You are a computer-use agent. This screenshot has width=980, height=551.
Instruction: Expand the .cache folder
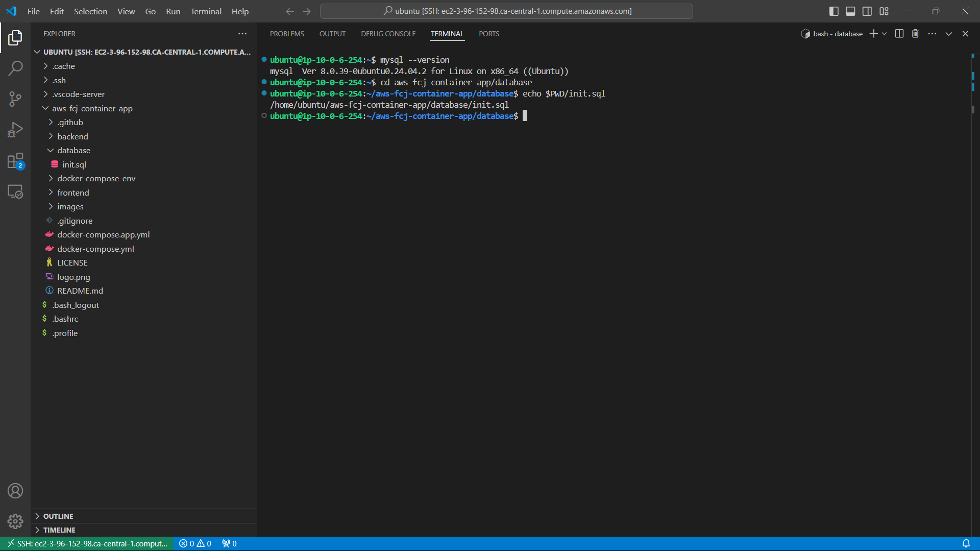point(144,66)
